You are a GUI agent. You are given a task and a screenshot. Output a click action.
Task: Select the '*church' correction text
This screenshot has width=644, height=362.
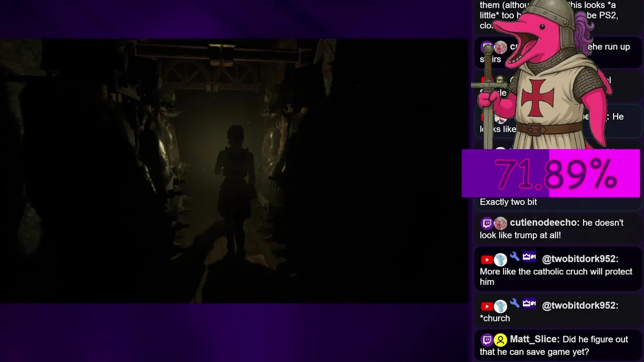[495, 318]
